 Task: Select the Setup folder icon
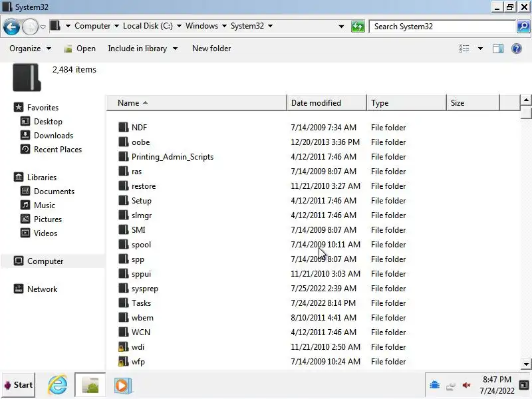point(123,201)
